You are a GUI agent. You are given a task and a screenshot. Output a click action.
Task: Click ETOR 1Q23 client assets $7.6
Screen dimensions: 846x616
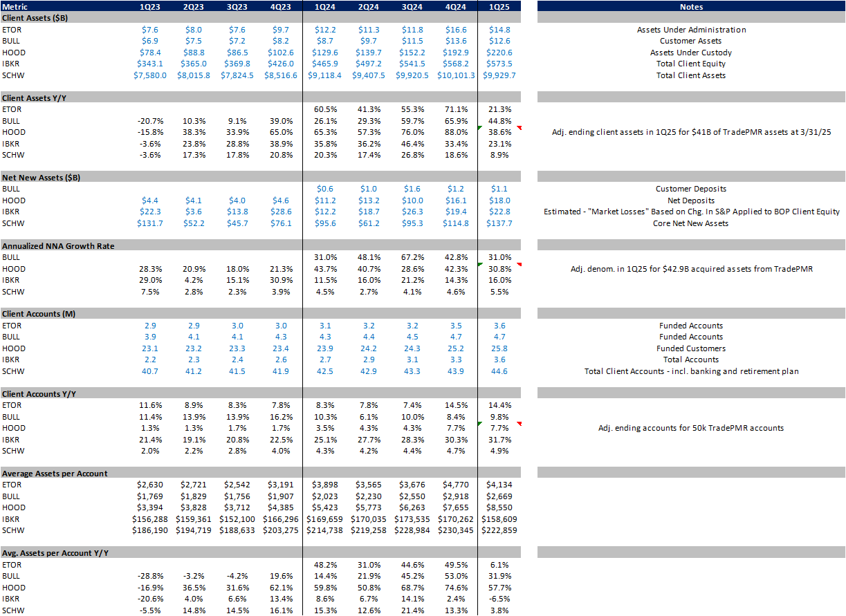150,30
